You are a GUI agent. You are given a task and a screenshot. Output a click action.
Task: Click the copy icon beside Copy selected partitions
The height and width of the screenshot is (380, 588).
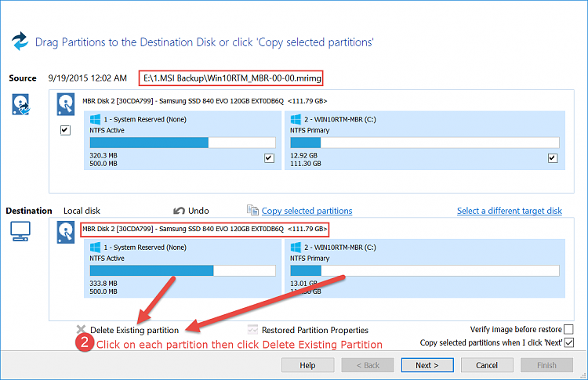click(252, 210)
